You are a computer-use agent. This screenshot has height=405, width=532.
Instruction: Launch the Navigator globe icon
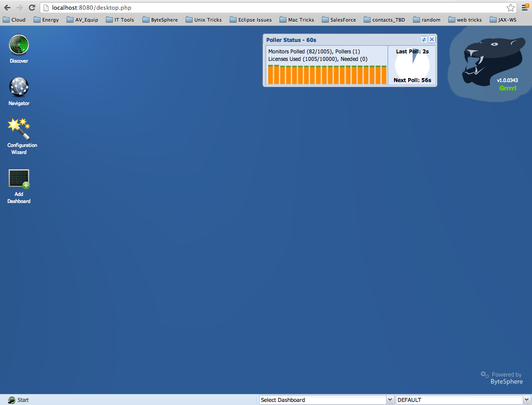click(x=19, y=87)
